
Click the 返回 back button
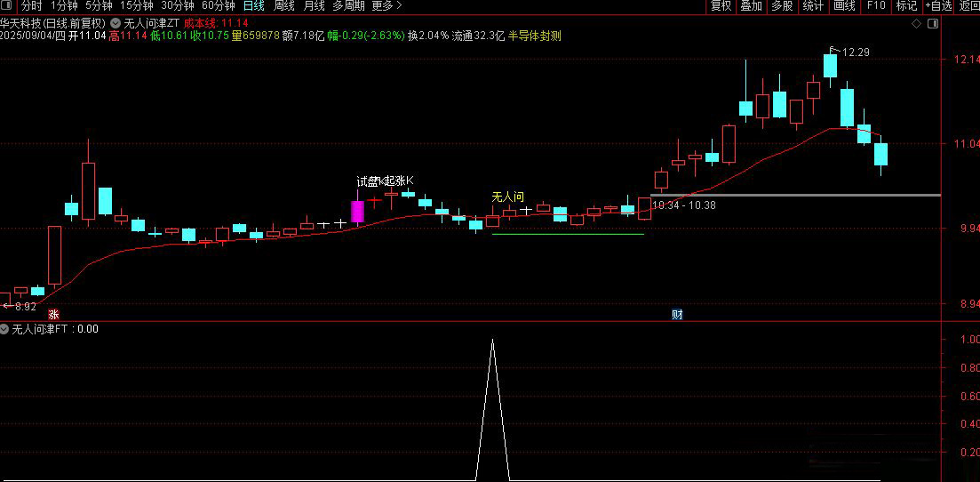coord(968,6)
